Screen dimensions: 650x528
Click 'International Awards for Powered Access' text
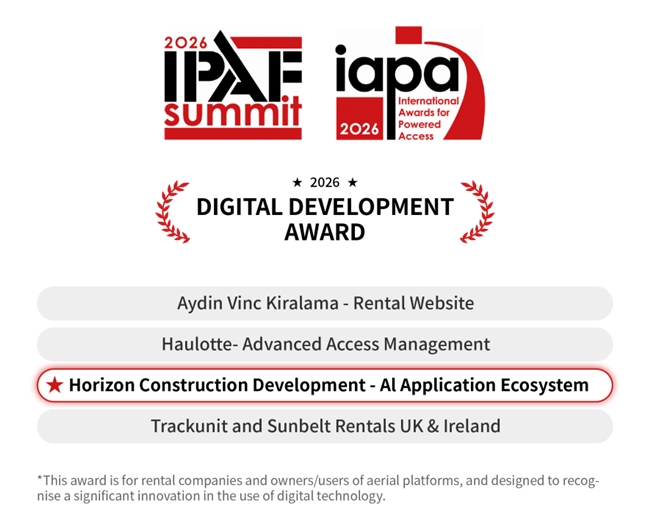[x=428, y=118]
